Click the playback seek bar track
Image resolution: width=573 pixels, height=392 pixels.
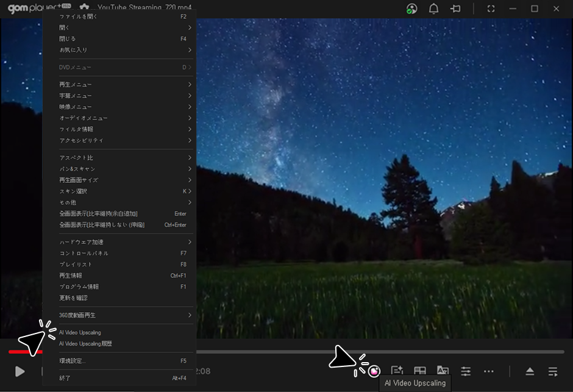(378, 352)
